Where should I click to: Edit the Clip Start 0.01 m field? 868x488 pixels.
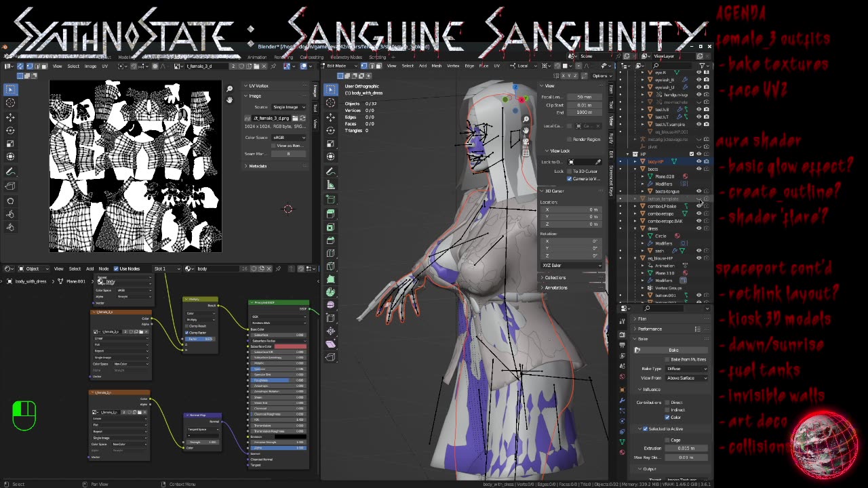pos(583,105)
